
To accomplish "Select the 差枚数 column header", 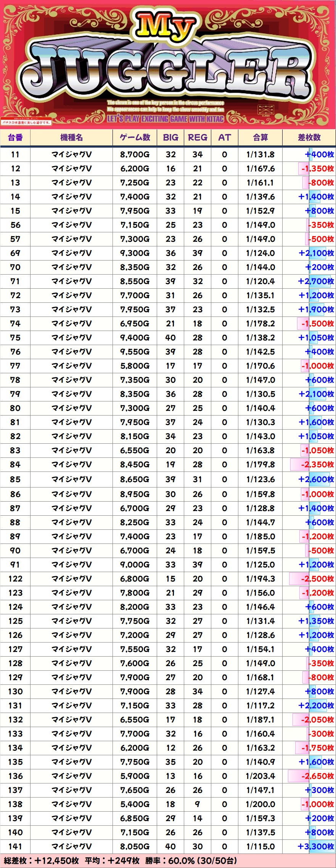I will [309, 137].
